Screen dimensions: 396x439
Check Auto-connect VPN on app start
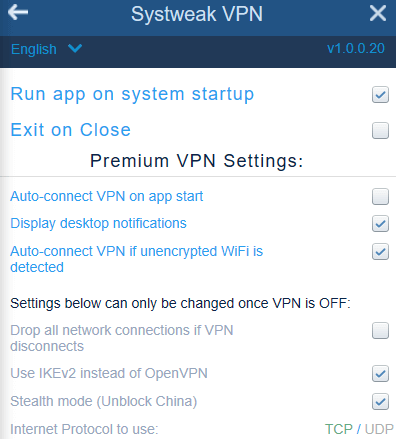click(380, 196)
